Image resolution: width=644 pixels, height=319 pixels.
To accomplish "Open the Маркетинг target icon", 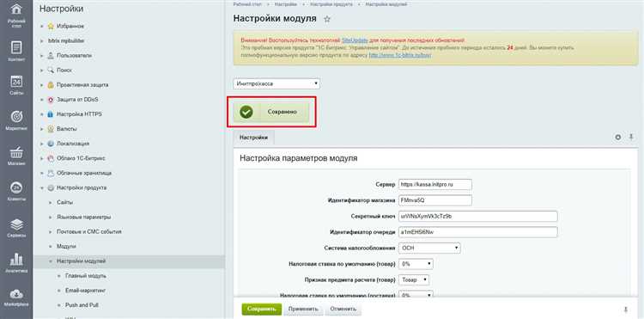I will pos(16,117).
